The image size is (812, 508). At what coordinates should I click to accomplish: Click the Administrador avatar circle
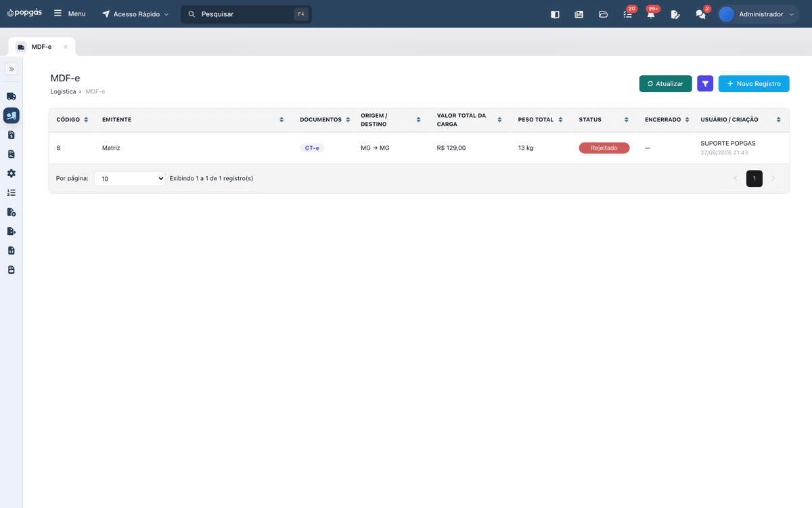727,14
